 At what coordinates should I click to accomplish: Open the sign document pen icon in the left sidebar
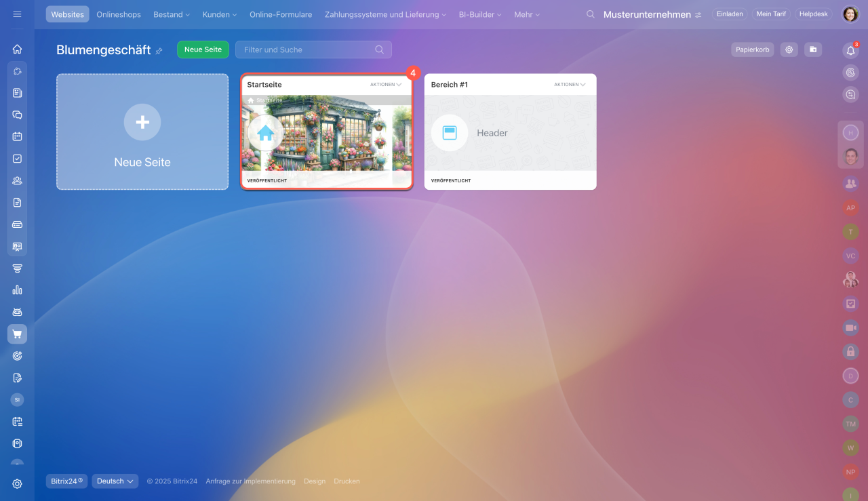[17, 378]
